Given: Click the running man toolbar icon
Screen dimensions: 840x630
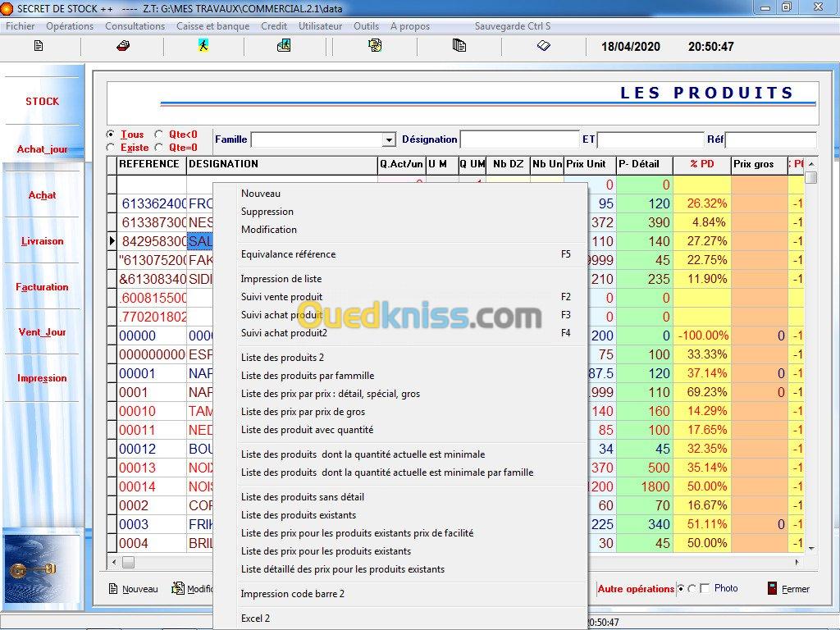Looking at the screenshot, I should pos(203,46).
